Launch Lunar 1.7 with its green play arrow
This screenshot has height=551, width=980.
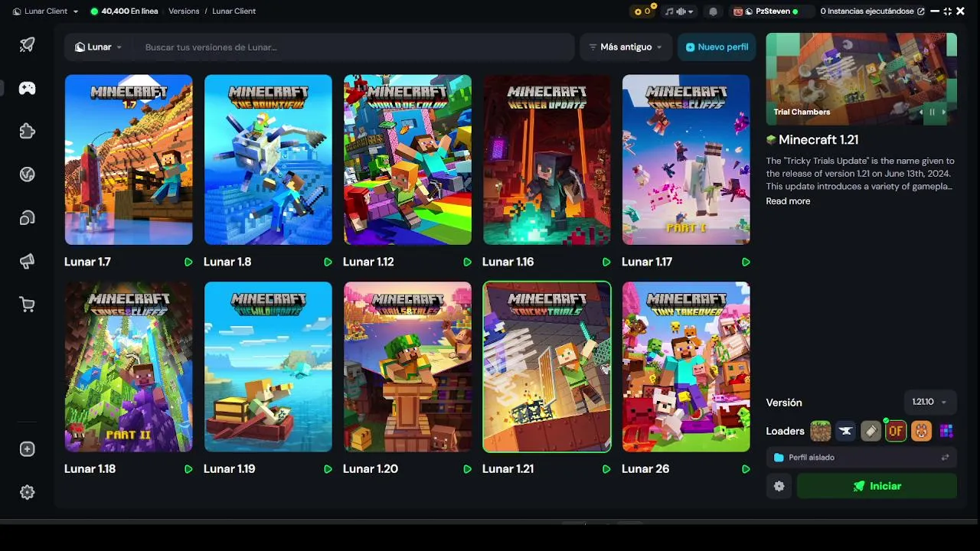click(x=188, y=262)
